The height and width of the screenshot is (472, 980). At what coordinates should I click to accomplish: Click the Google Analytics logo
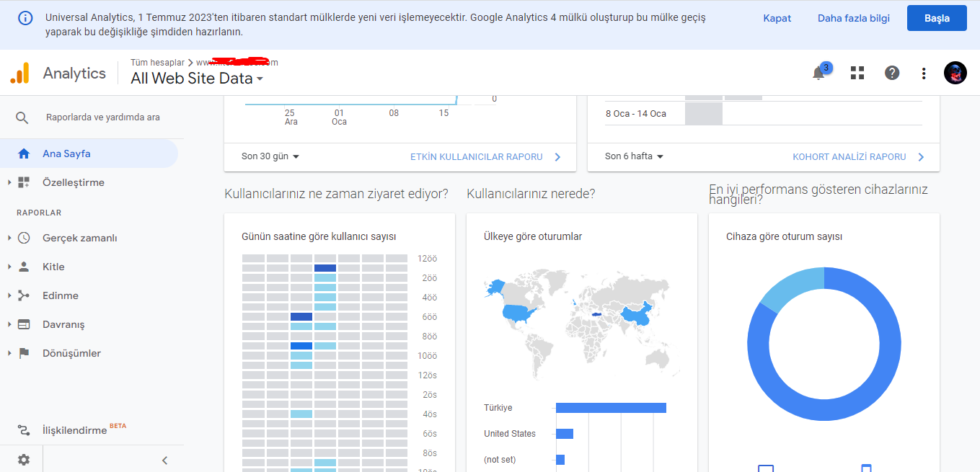tap(19, 73)
